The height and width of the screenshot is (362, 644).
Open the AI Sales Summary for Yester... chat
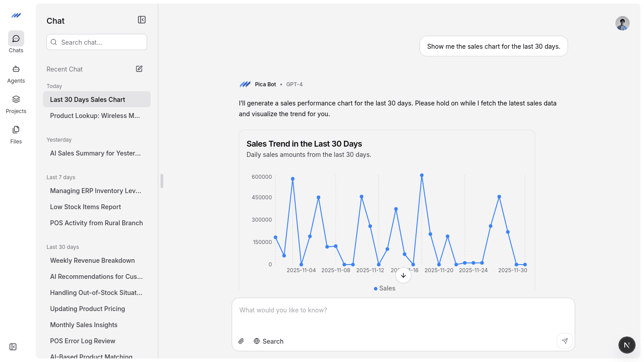click(x=97, y=153)
